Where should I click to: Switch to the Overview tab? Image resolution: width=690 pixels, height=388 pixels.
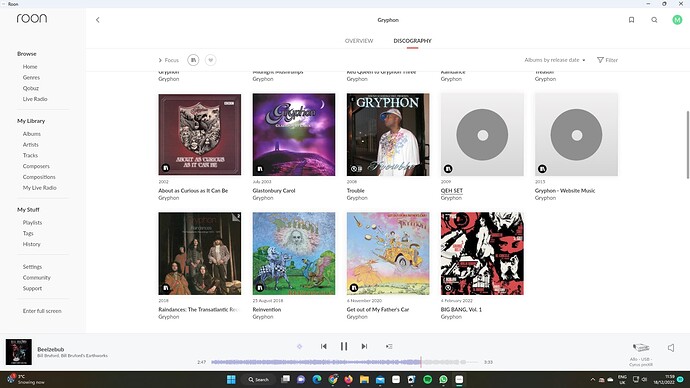pyautogui.click(x=359, y=40)
